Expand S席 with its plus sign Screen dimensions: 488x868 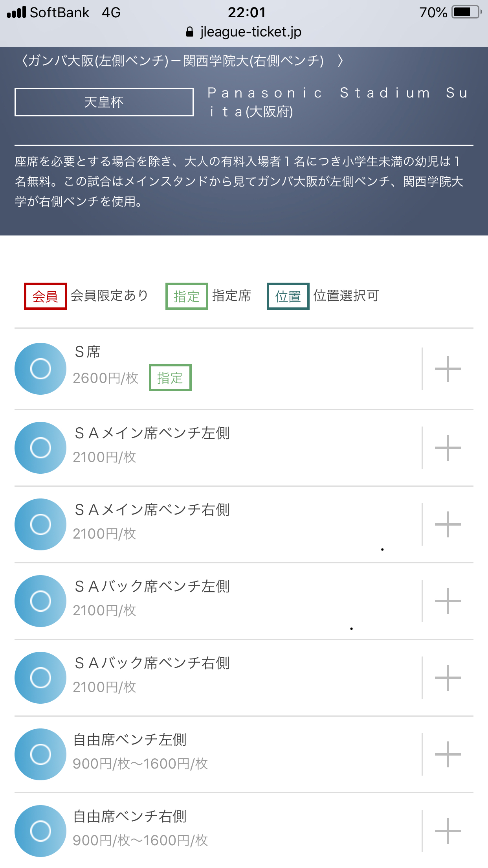point(448,369)
